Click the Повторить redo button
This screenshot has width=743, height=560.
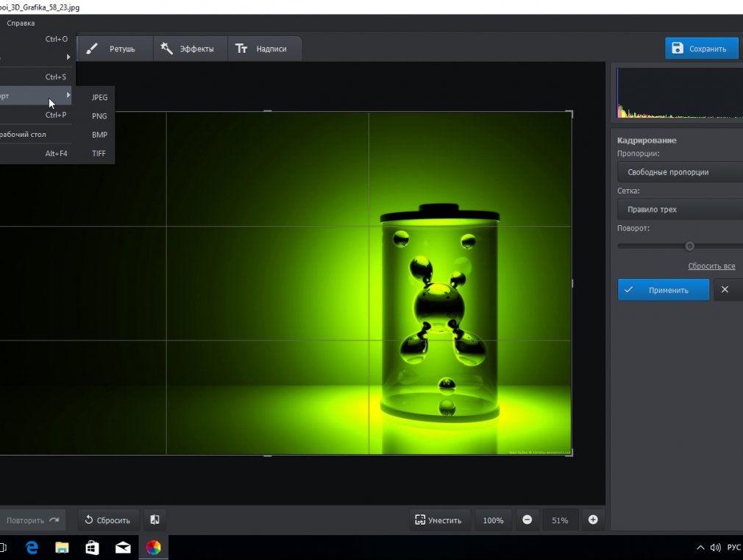[x=32, y=520]
